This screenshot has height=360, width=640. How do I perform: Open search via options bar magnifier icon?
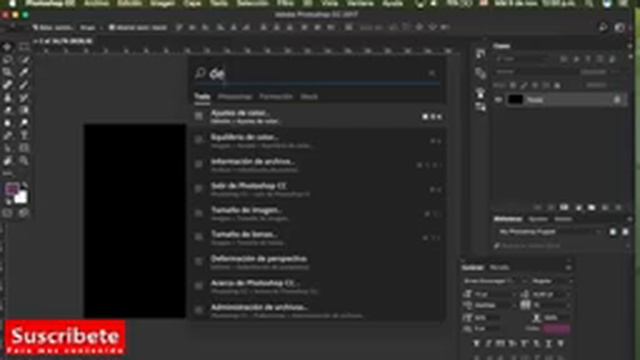pos(603,27)
